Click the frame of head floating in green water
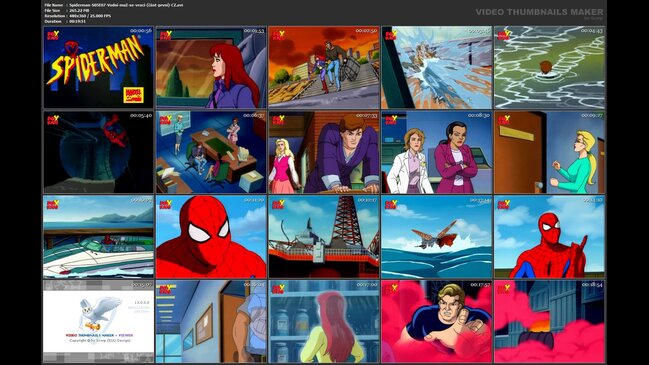Image resolution: width=649 pixels, height=365 pixels. coord(549,67)
